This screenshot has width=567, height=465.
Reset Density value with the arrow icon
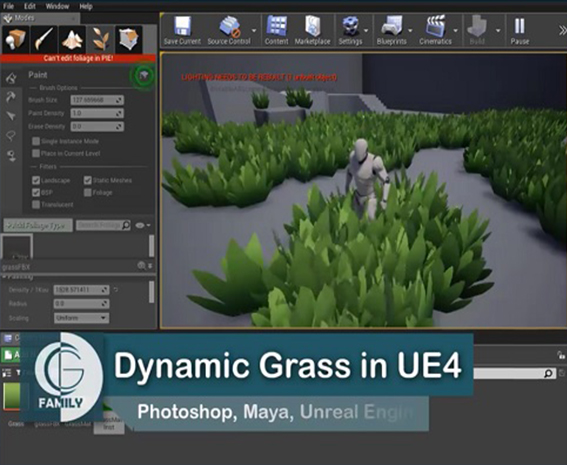pyautogui.click(x=116, y=290)
